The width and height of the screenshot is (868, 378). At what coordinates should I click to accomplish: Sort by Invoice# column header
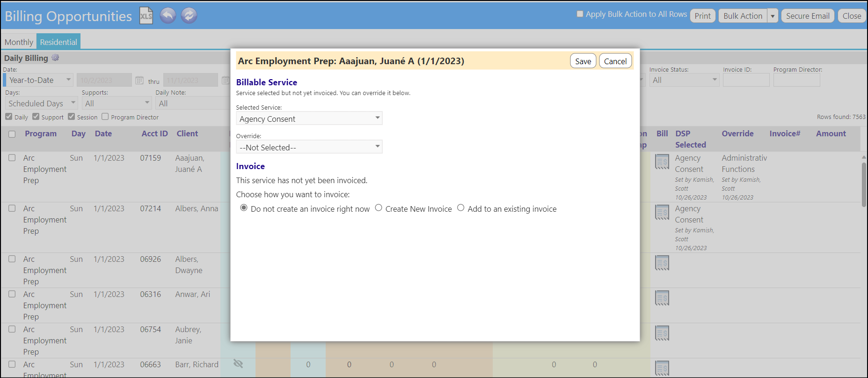click(x=785, y=133)
